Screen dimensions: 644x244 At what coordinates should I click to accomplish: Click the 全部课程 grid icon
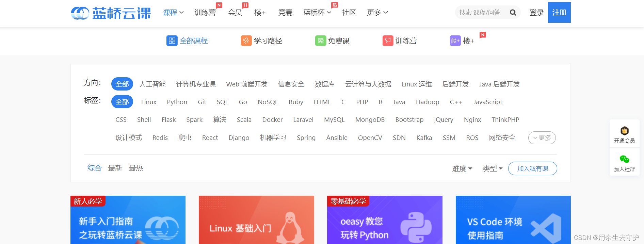(172, 41)
